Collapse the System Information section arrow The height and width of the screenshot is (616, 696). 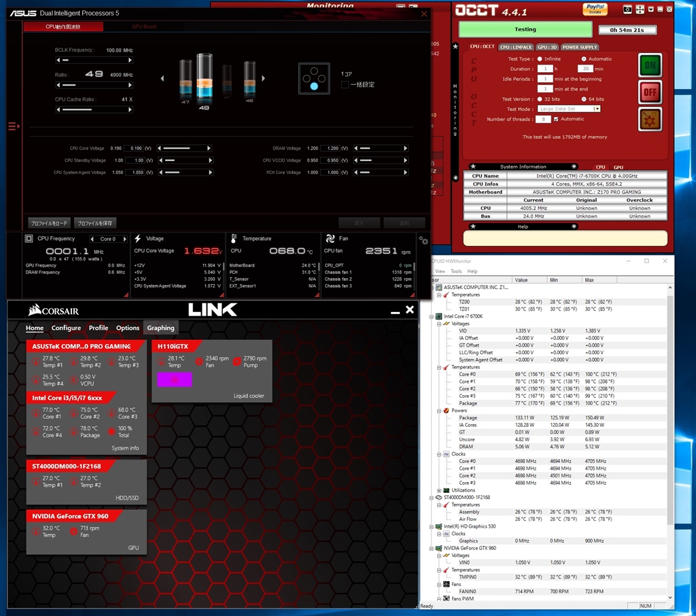tap(574, 167)
